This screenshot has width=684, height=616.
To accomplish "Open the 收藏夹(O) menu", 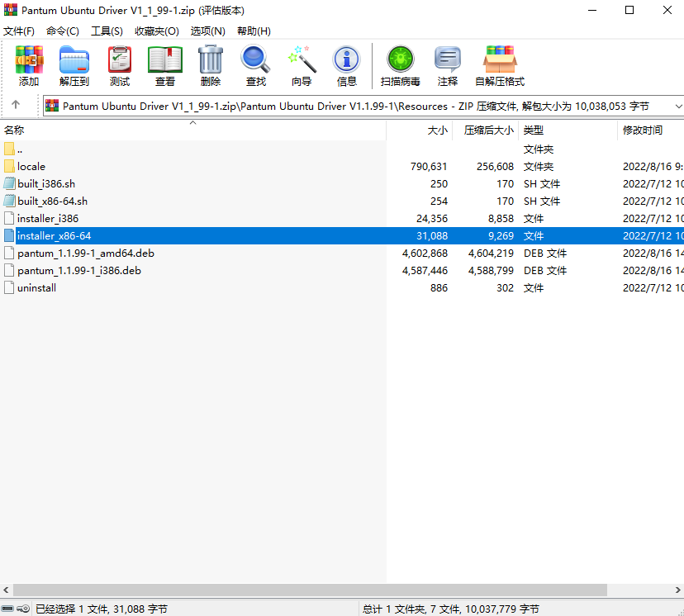I will [157, 31].
